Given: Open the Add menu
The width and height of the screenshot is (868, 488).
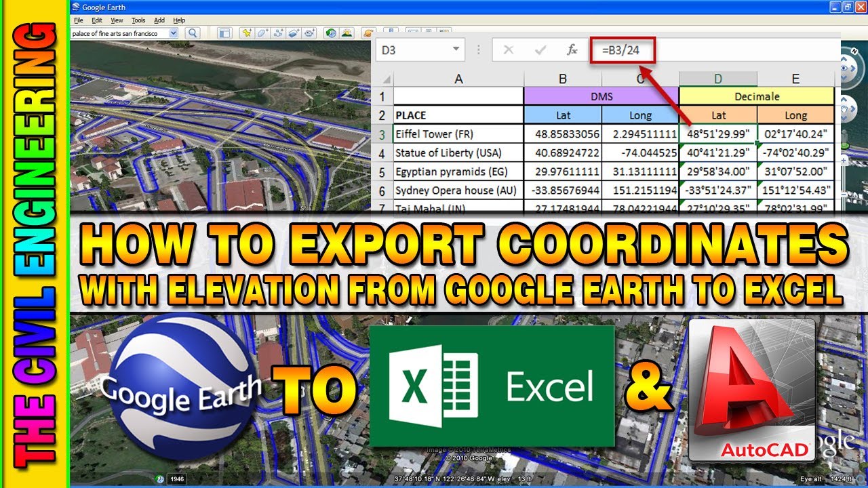Looking at the screenshot, I should (x=159, y=20).
